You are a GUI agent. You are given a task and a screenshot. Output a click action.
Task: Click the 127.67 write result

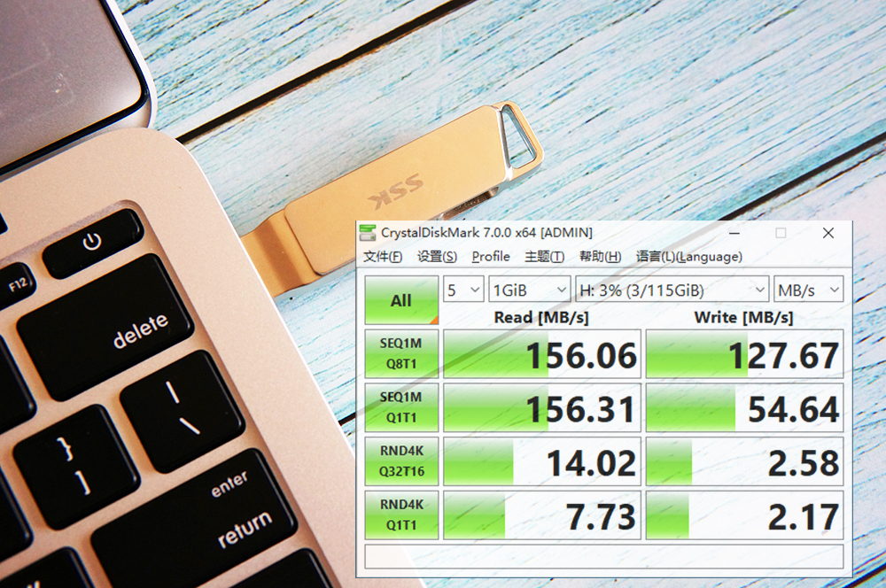(x=744, y=353)
